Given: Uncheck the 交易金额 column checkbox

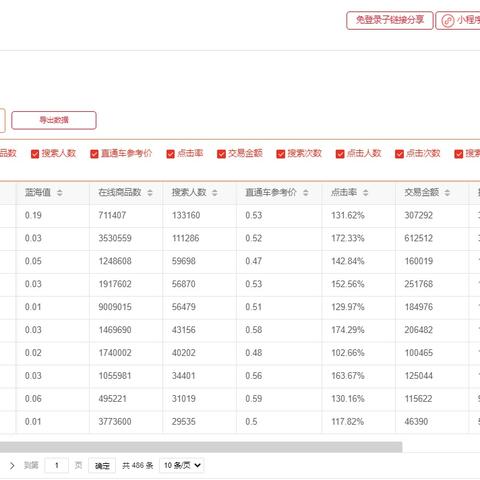Looking at the screenshot, I should coord(221,154).
